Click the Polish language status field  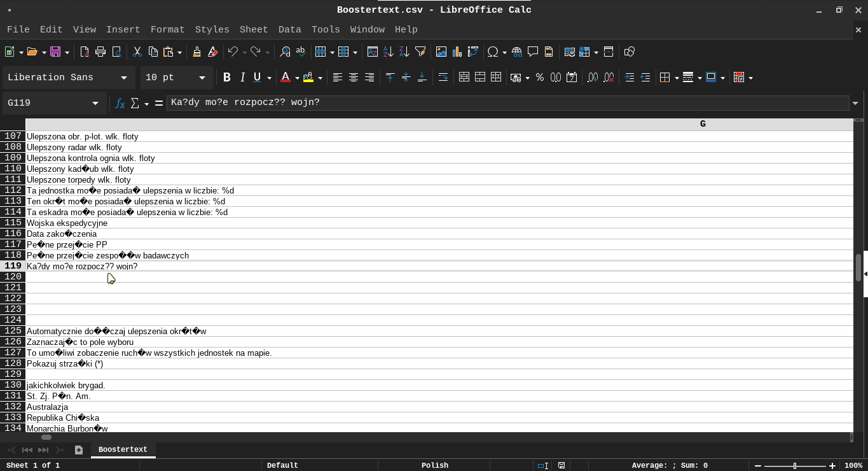435,465
